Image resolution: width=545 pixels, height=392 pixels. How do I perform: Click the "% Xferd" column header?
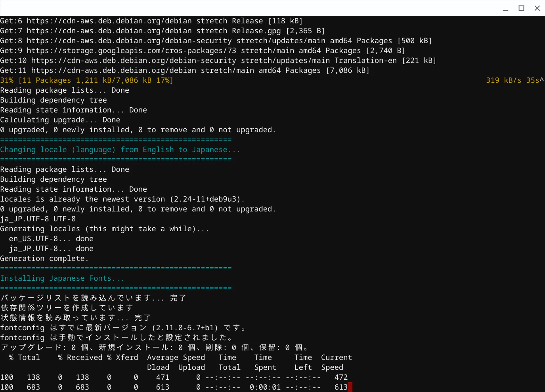(122, 358)
